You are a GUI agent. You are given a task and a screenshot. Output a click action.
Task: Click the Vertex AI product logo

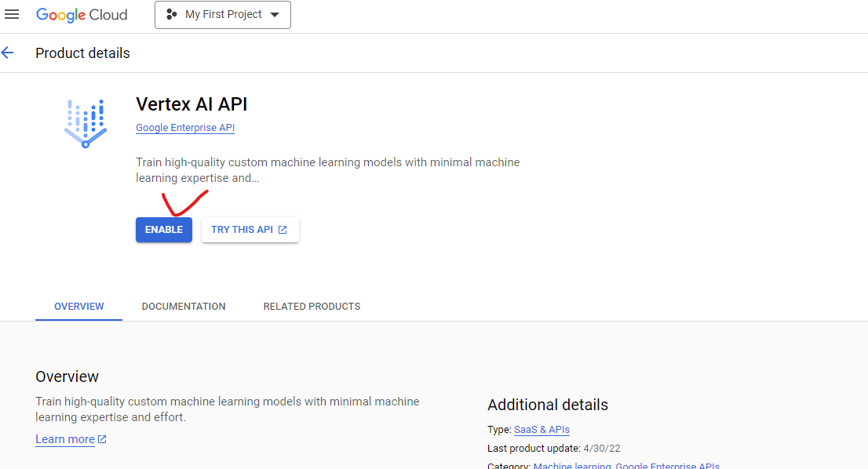(x=86, y=123)
